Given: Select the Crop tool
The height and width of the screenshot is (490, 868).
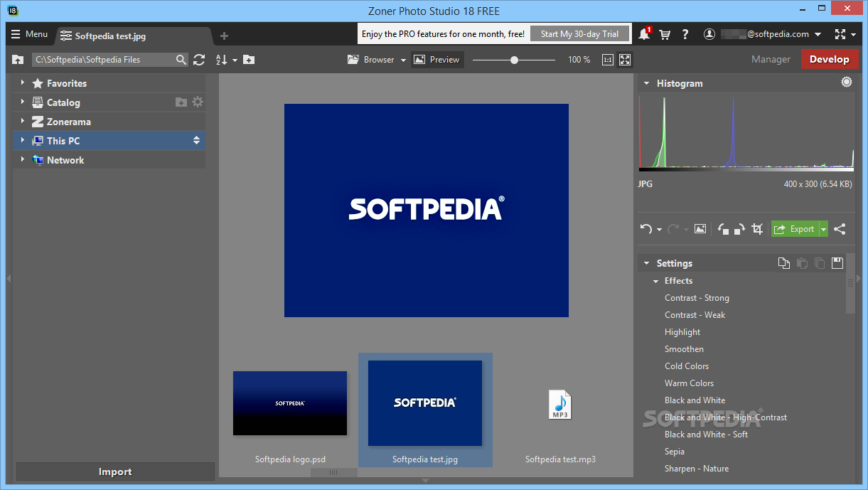Looking at the screenshot, I should coord(757,229).
